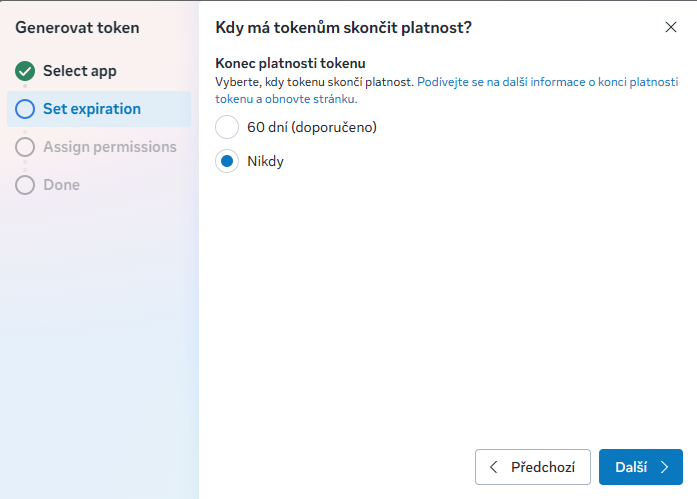Click the grey circle icon beside Done
697x499 pixels.
25,185
